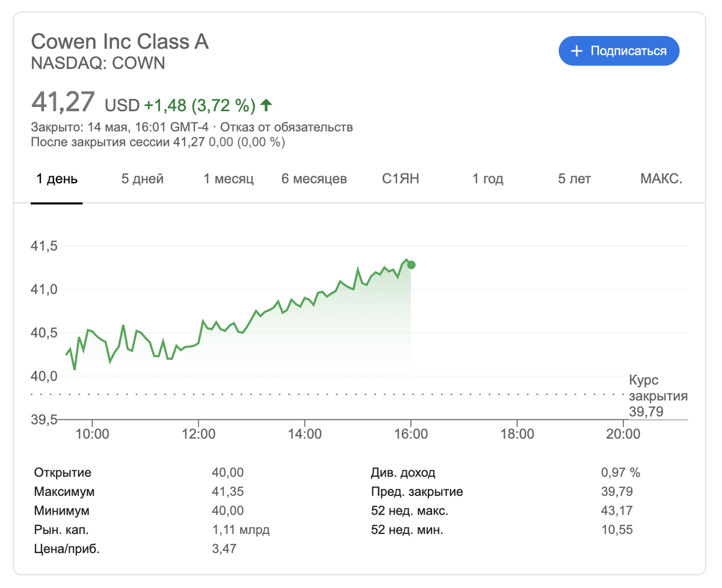This screenshot has height=588, width=722.
Task: Switch to the "5 дней" tab
Action: tap(143, 179)
